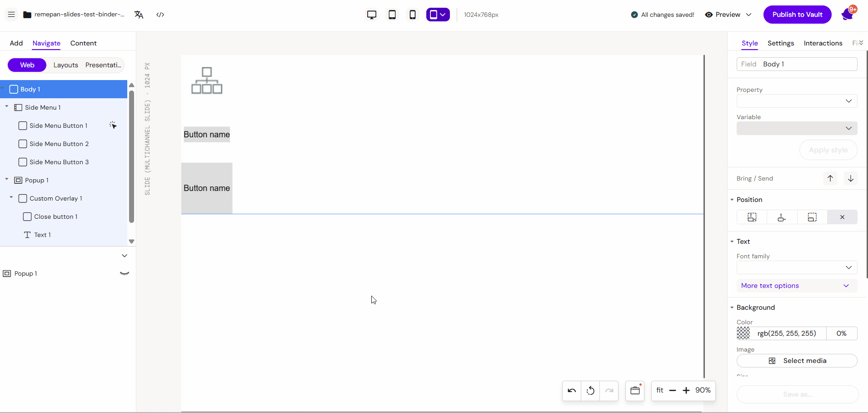
Task: Open the briefcase assets icon
Action: pos(635,391)
